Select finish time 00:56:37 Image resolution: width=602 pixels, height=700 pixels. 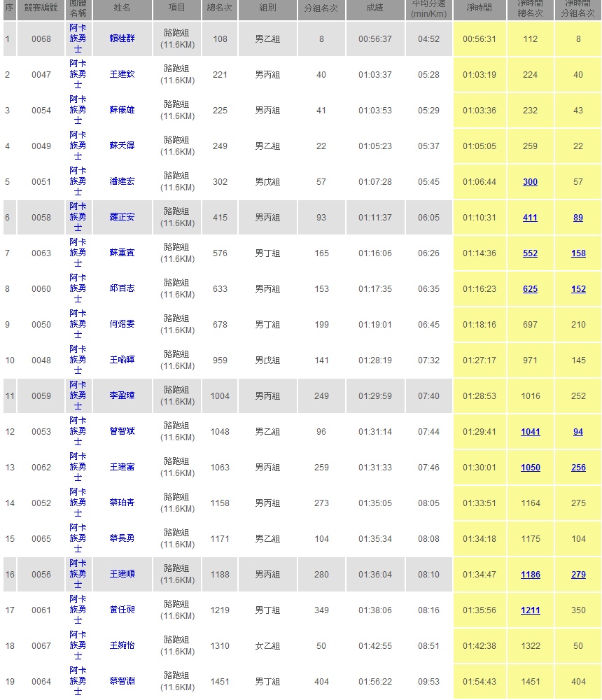pos(374,38)
